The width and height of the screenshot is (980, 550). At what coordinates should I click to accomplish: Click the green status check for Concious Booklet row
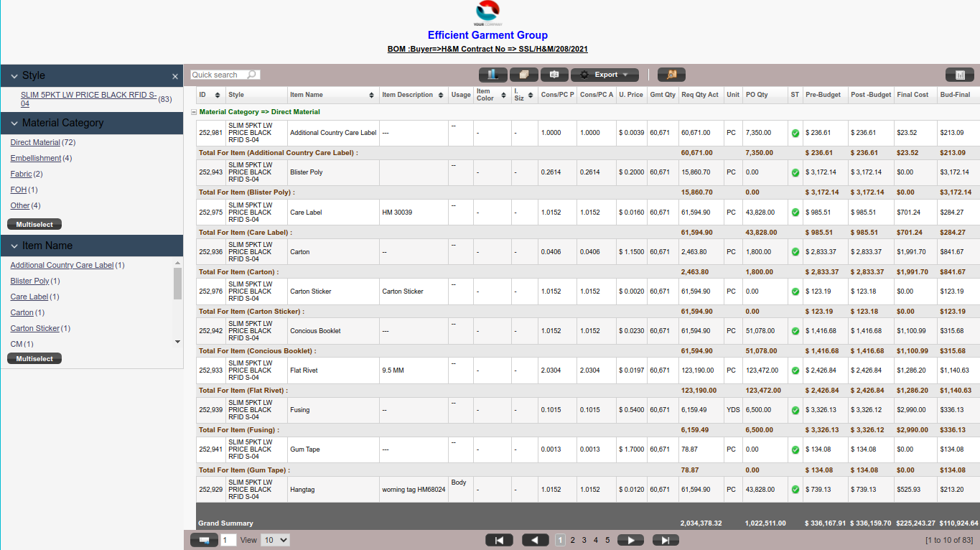tap(795, 331)
